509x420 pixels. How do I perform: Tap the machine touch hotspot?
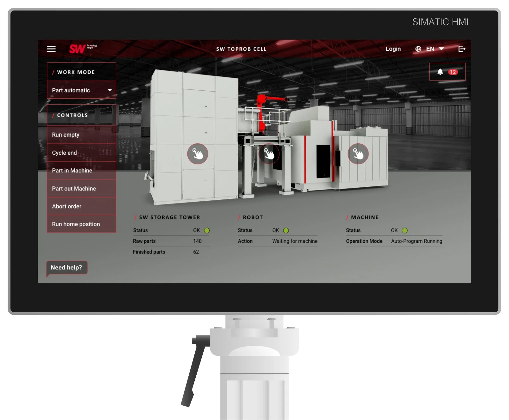pos(358,154)
